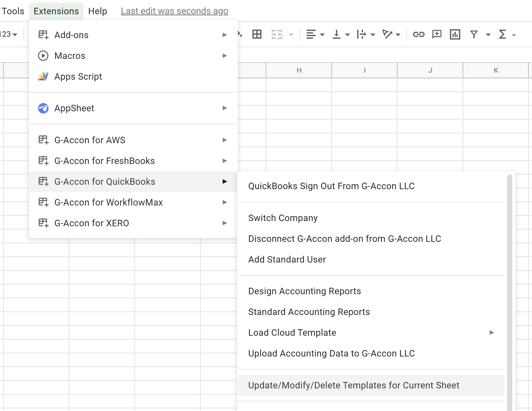The width and height of the screenshot is (532, 411).
Task: Open the Help menu
Action: 98,11
